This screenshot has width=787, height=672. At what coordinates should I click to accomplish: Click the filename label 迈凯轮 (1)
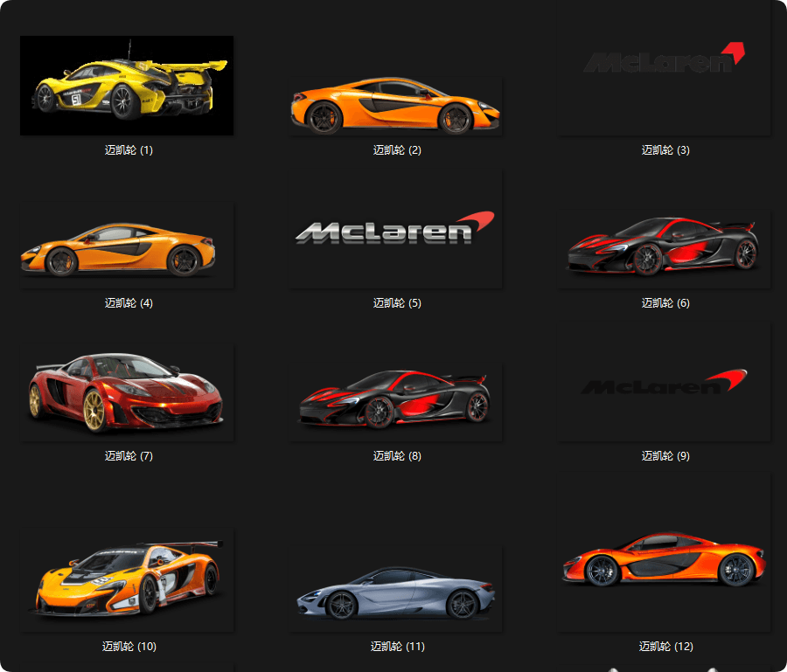pos(129,150)
